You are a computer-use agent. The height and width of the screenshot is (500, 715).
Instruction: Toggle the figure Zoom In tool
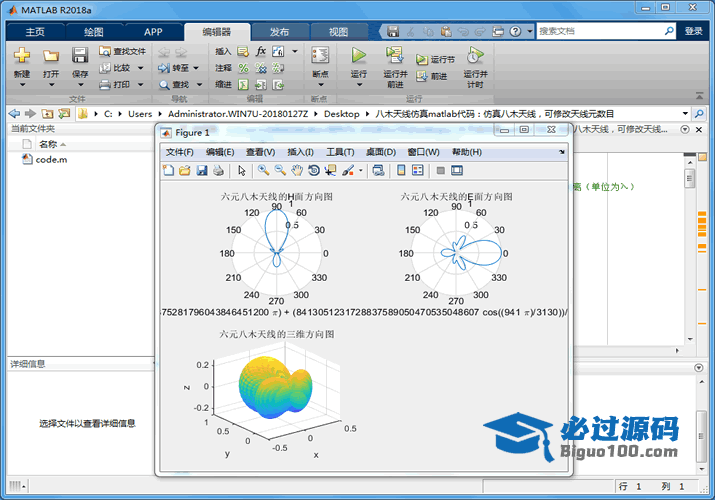(x=263, y=170)
